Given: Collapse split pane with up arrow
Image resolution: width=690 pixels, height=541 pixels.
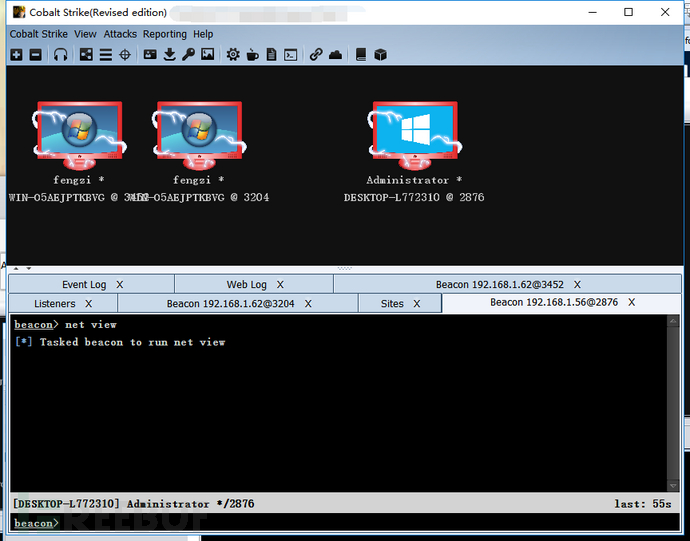Looking at the screenshot, I should (16, 268).
